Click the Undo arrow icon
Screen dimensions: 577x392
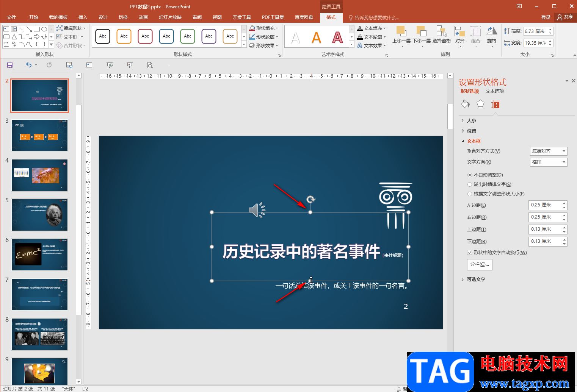(x=29, y=65)
